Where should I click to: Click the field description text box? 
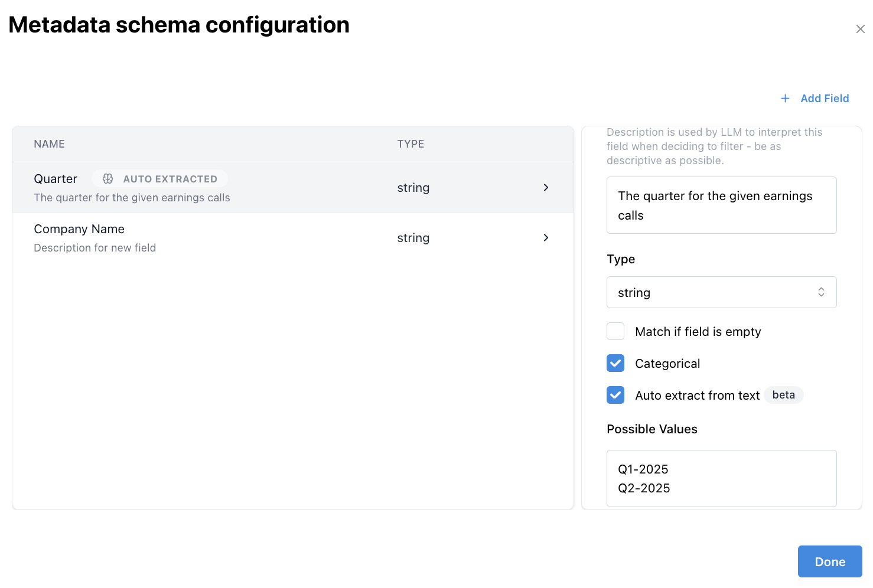point(721,205)
